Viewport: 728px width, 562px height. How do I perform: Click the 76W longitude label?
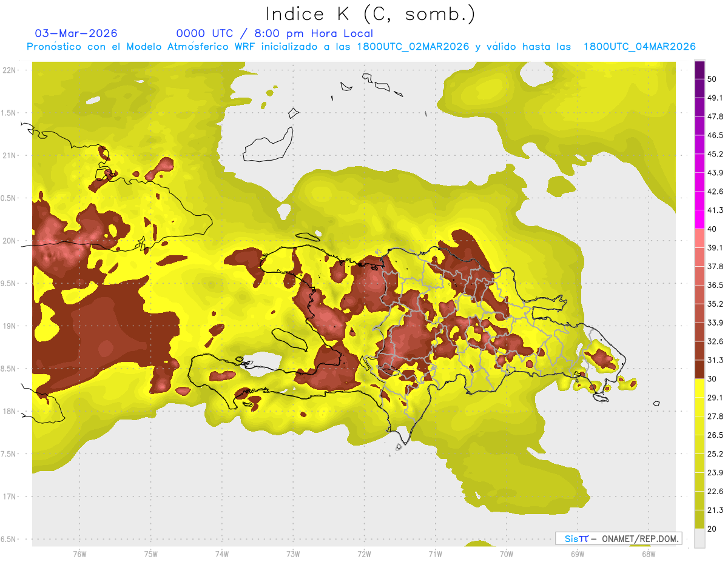(x=79, y=554)
